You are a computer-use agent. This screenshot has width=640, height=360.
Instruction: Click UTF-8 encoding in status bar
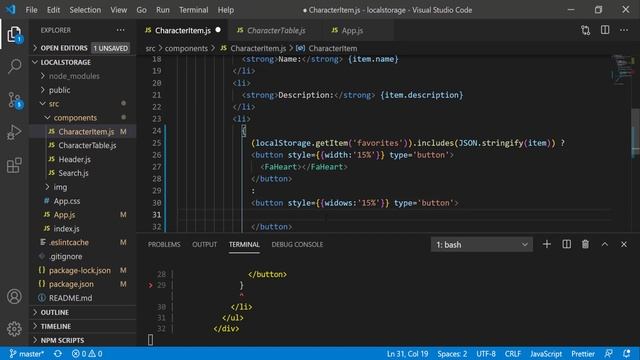486,353
